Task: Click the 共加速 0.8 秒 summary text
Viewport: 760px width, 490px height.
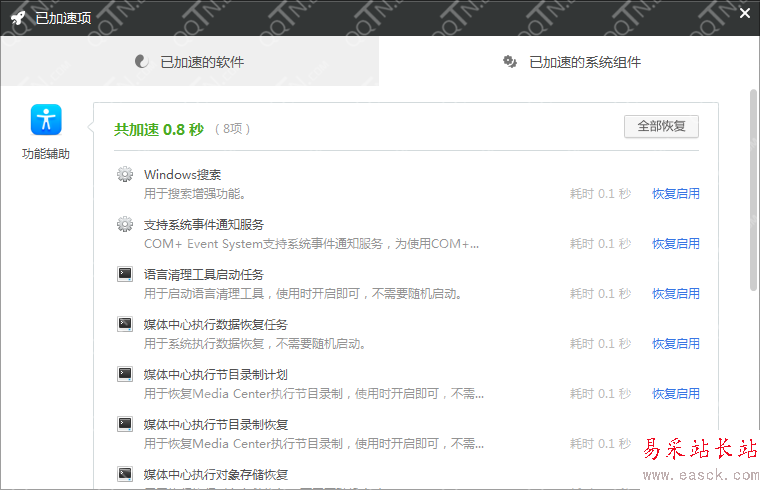Action: point(159,129)
